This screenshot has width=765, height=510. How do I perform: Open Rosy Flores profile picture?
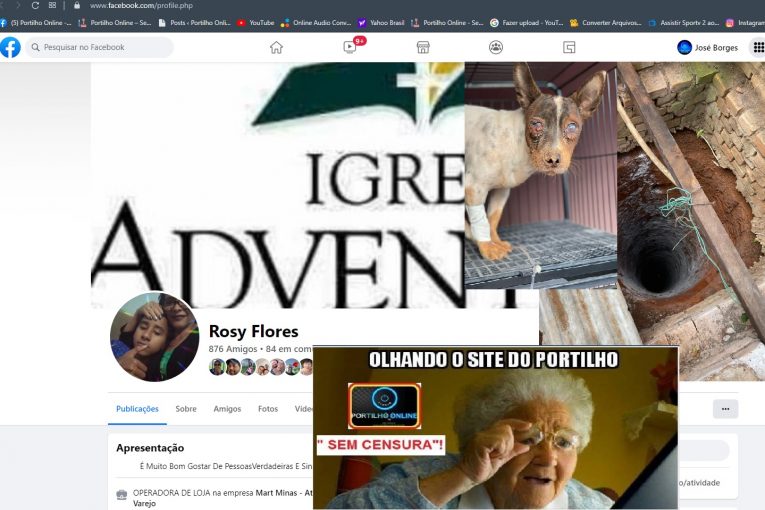pyautogui.click(x=154, y=337)
